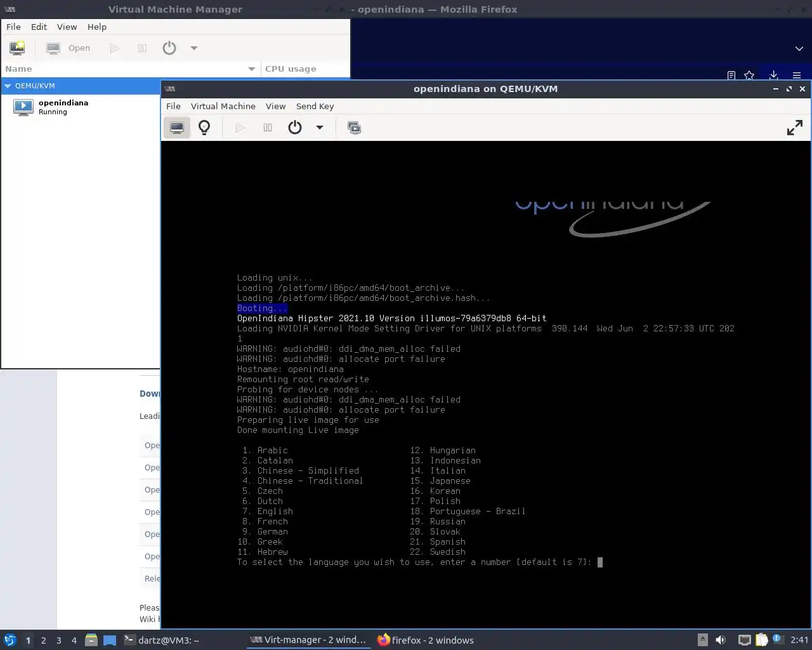The height and width of the screenshot is (650, 812).
Task: Open the Edit menu in Virtual Machine Manager
Action: click(x=39, y=27)
